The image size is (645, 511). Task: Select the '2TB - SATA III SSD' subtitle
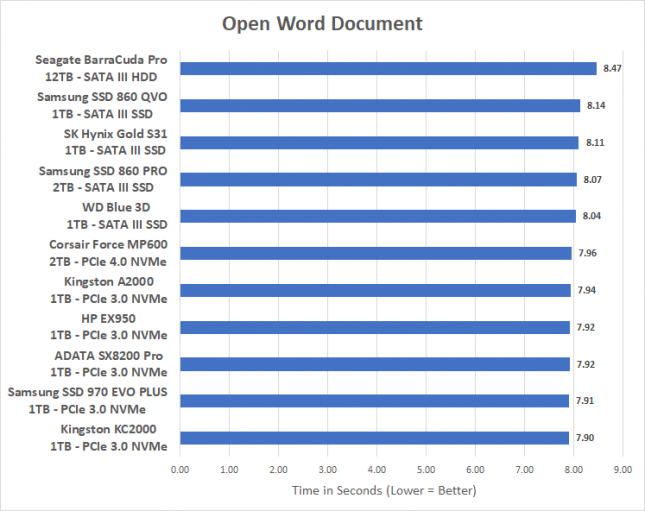click(x=103, y=188)
